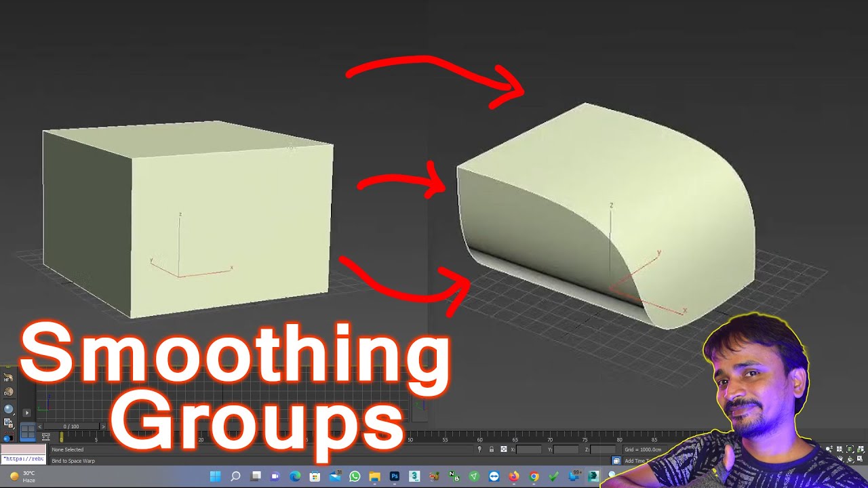Image resolution: width=868 pixels, height=488 pixels.
Task: Open File Explorer from the taskbar
Action: (x=374, y=476)
